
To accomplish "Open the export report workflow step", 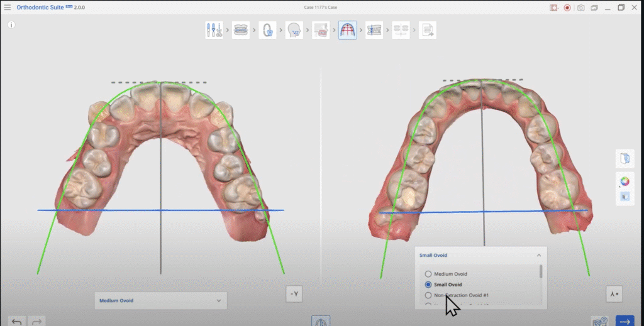I will tap(428, 30).
